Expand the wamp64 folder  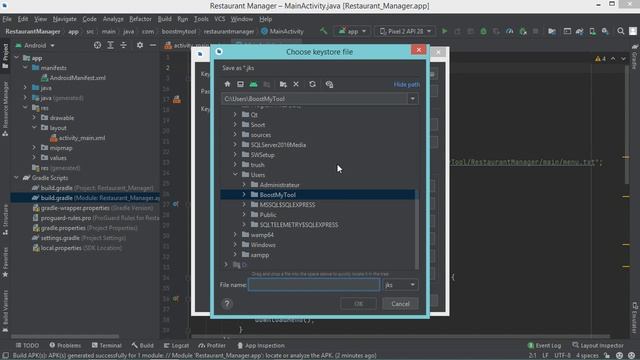tap(235, 235)
